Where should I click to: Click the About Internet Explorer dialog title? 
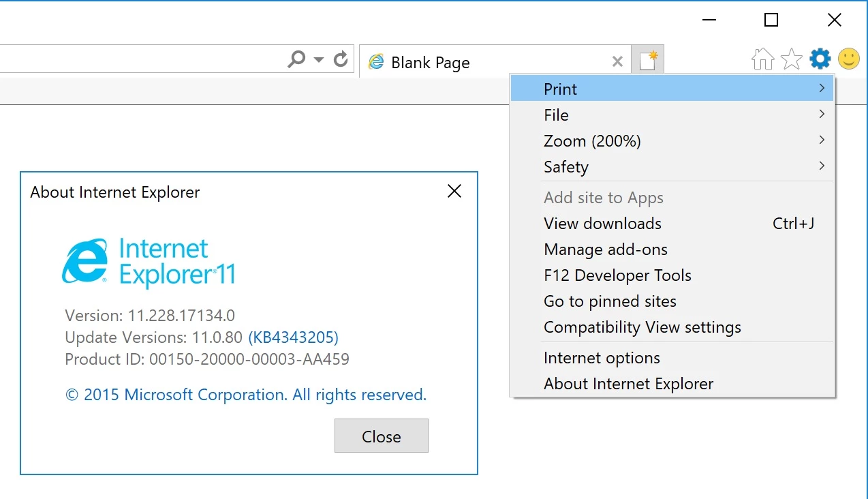click(115, 192)
